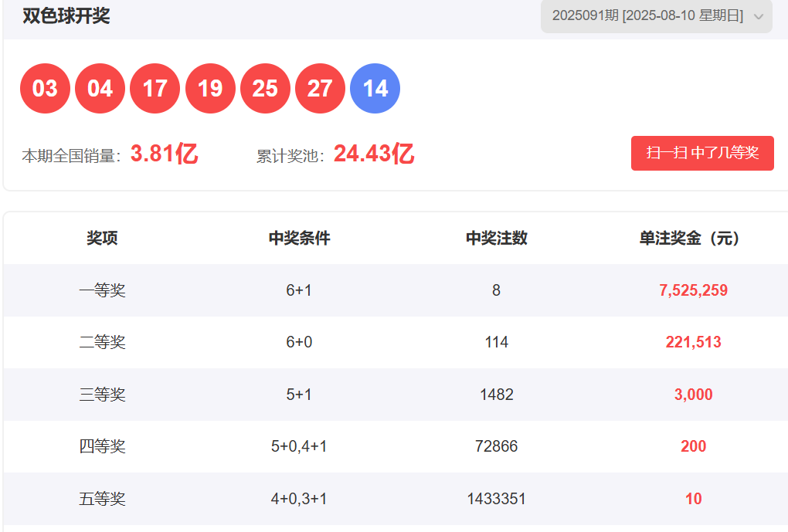Click red ball number 25
Image resolution: width=788 pixels, height=532 pixels.
(265, 89)
